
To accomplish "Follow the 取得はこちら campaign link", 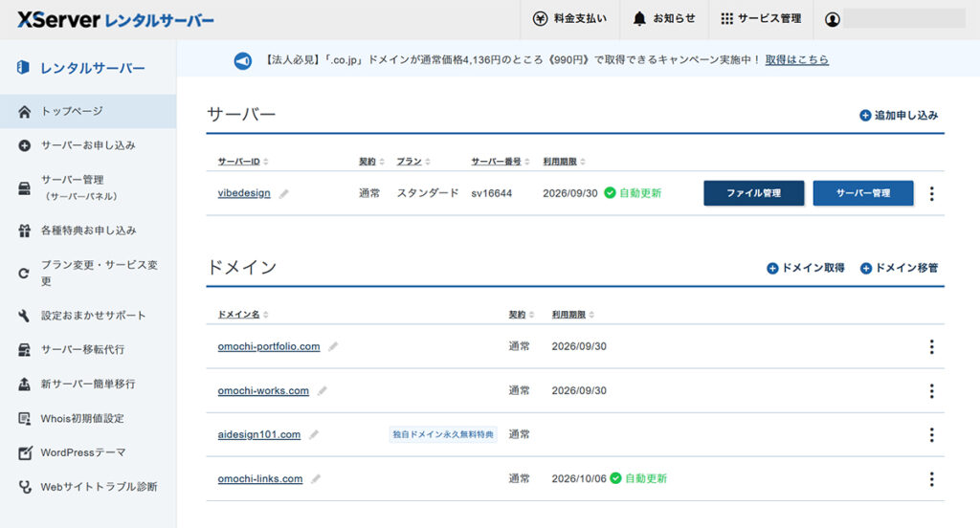I will point(796,60).
